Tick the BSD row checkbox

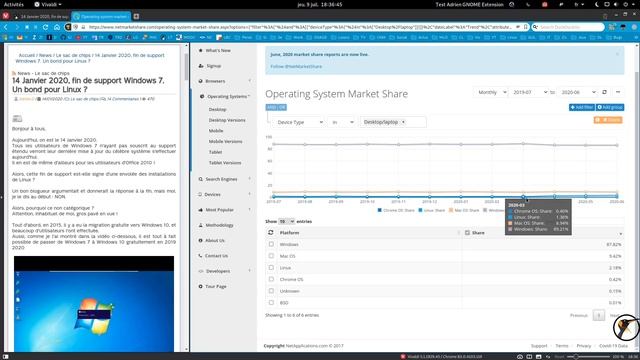click(x=271, y=302)
